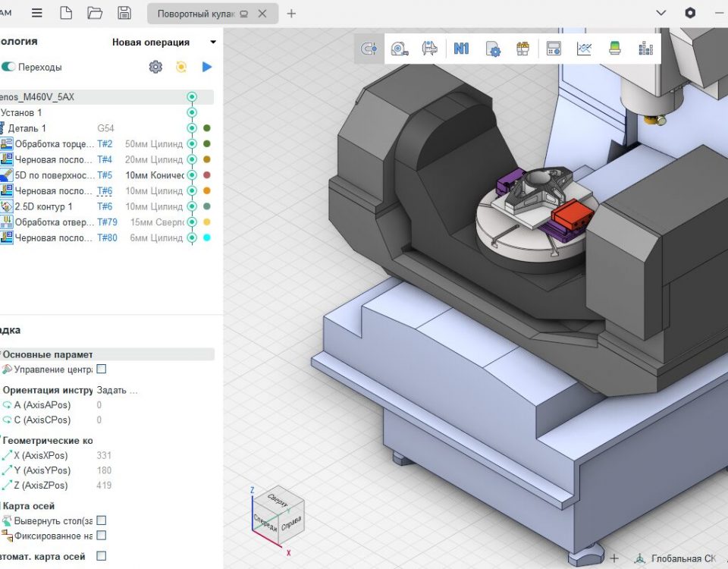Image resolution: width=728 pixels, height=569 pixels.
Task: Open the graph chart icon in toolbar
Action: 584,49
